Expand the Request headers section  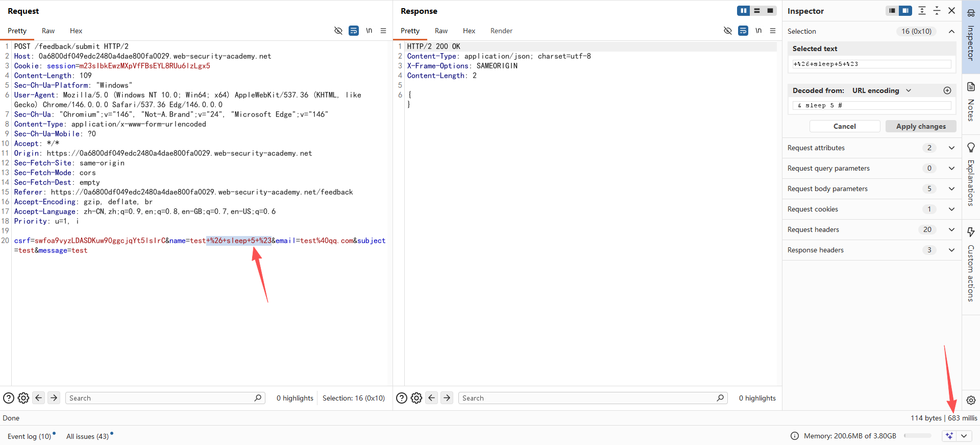(x=951, y=229)
